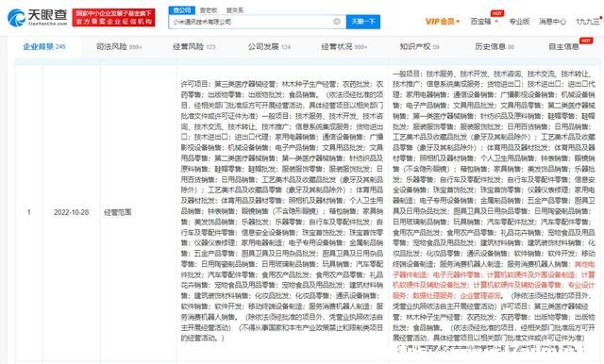This screenshot has width=604, height=364.
Task: Open the 知识产权 tab
Action: coord(419,47)
